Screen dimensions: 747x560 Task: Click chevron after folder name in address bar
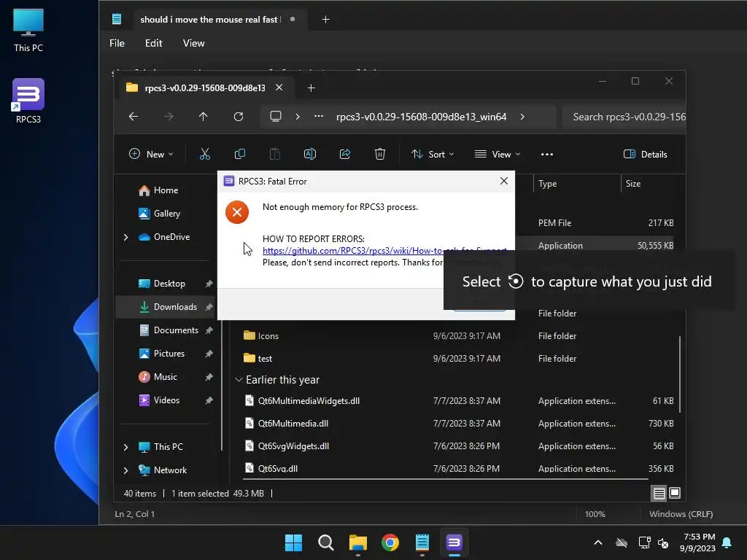(x=522, y=117)
